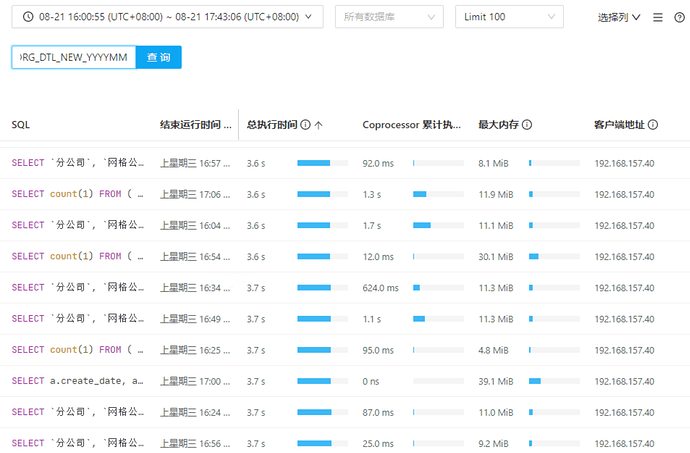The width and height of the screenshot is (690, 453).
Task: Click coprocessor bar in 16:04 row
Action: [438, 225]
